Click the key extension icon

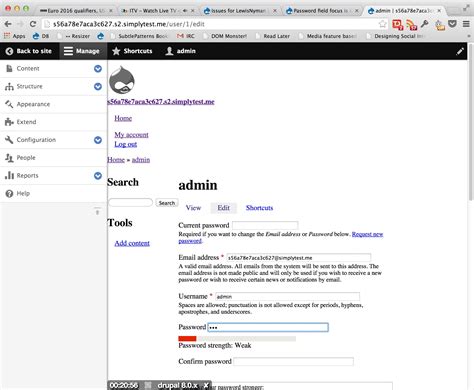(425, 24)
